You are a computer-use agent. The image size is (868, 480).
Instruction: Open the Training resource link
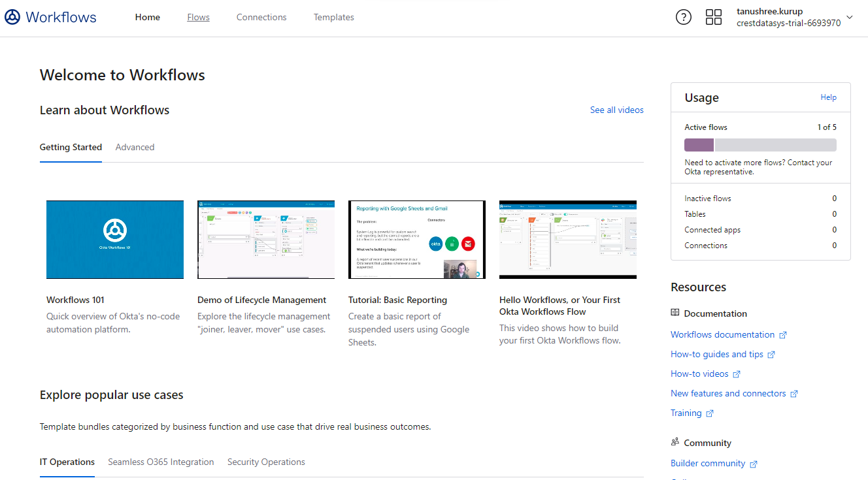[686, 413]
